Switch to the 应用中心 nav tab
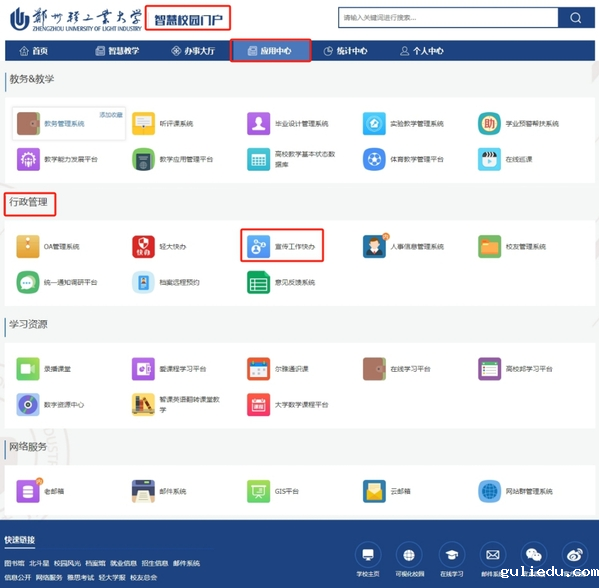This screenshot has height=588, width=599. click(x=270, y=50)
